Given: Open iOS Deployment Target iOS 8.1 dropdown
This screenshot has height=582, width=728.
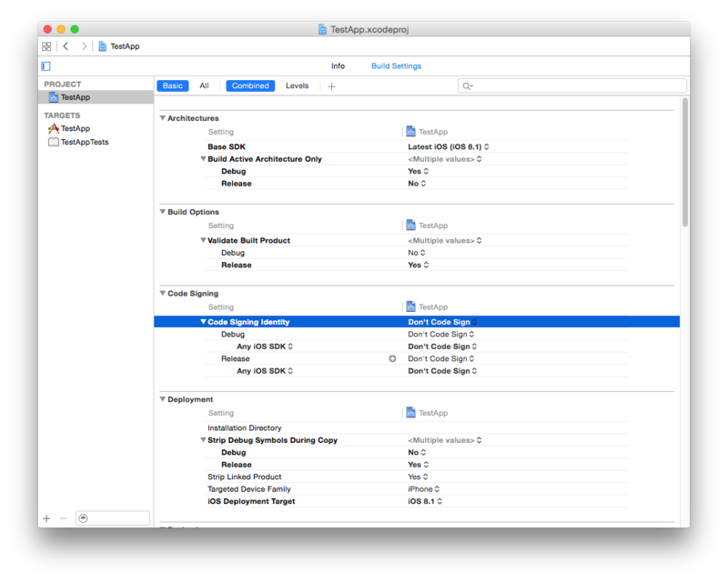Looking at the screenshot, I should point(425,501).
